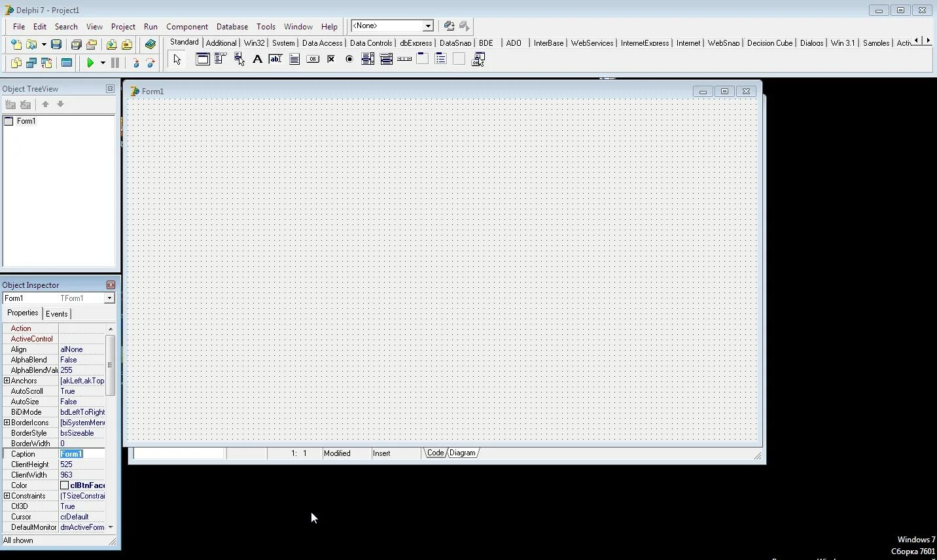Click the Save current desktop icon
Viewport: 937px width, 560px height.
(449, 26)
